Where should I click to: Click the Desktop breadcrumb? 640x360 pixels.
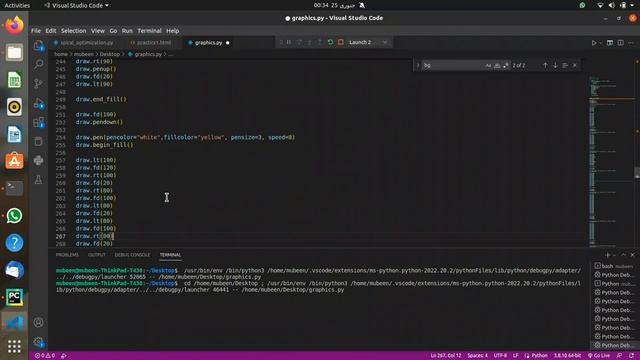click(x=110, y=54)
